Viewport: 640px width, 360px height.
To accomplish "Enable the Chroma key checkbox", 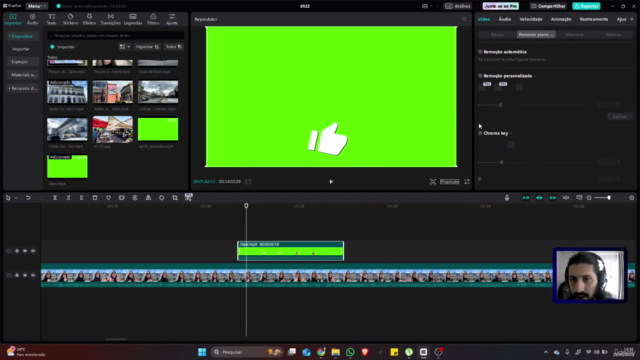I will coord(480,133).
